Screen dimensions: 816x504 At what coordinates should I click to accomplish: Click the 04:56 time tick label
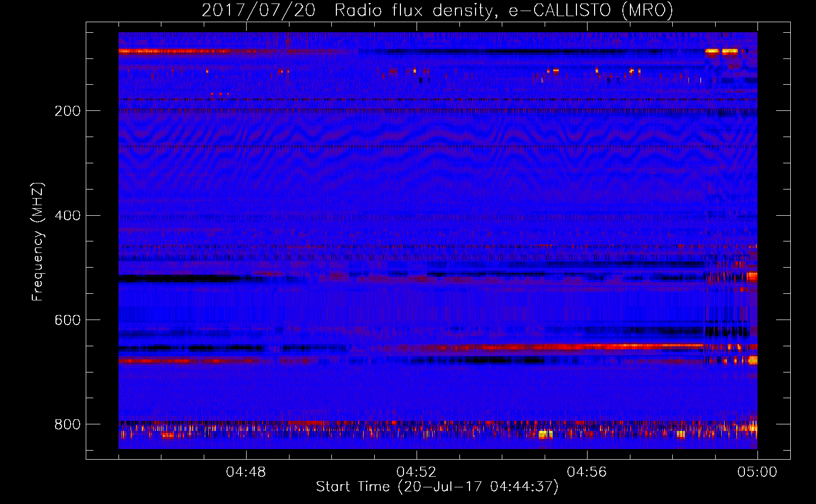click(x=587, y=472)
